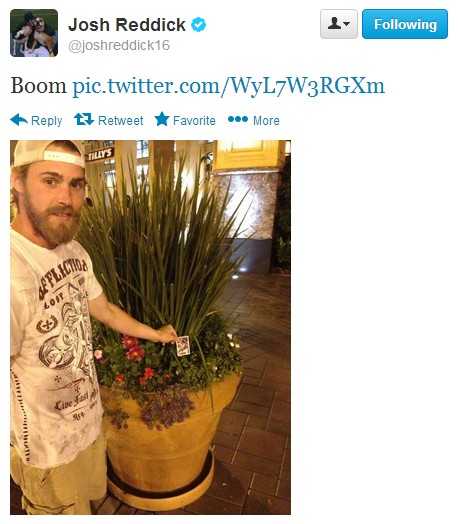The height and width of the screenshot is (524, 458).
Task: Click the baseball card in the photo
Action: click(x=183, y=346)
